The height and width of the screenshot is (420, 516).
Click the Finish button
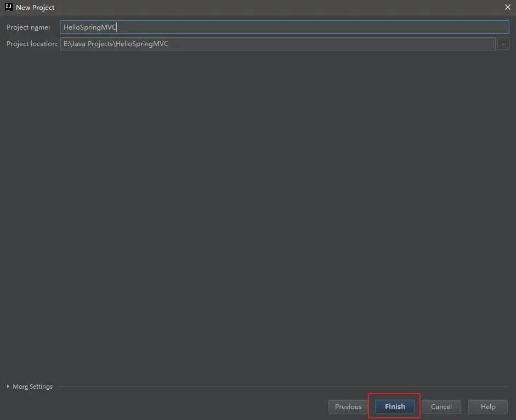click(395, 406)
